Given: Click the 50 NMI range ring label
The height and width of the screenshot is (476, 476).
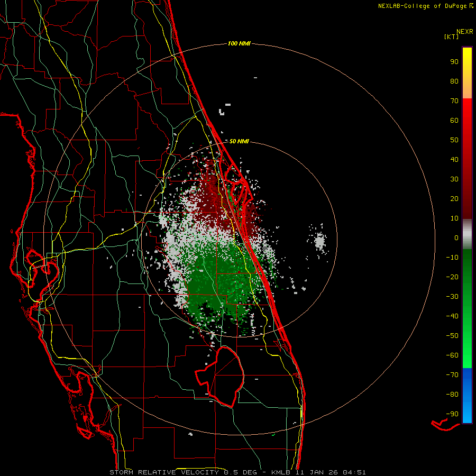Looking at the screenshot, I should tap(239, 141).
